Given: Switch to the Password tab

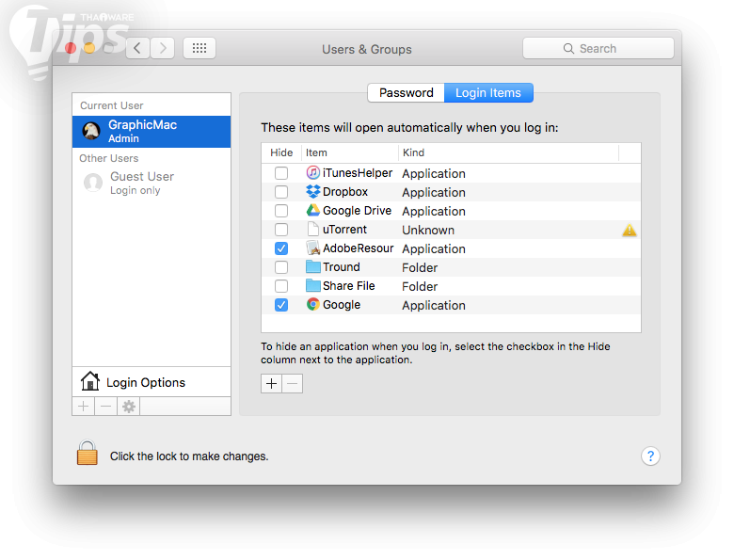Looking at the screenshot, I should tap(406, 93).
